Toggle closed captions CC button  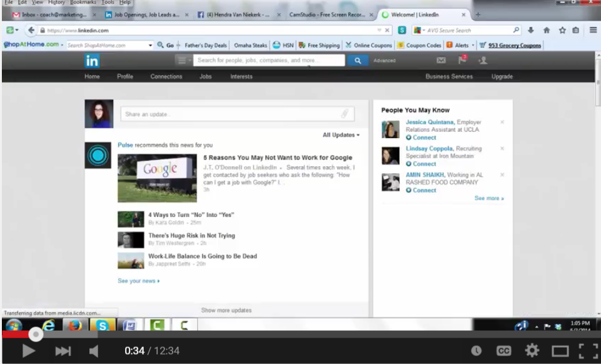click(x=503, y=351)
